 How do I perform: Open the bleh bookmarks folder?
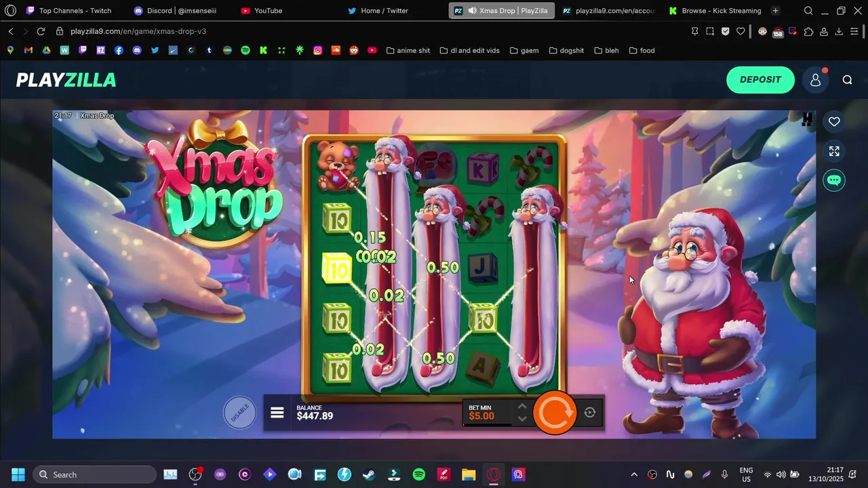pos(606,50)
